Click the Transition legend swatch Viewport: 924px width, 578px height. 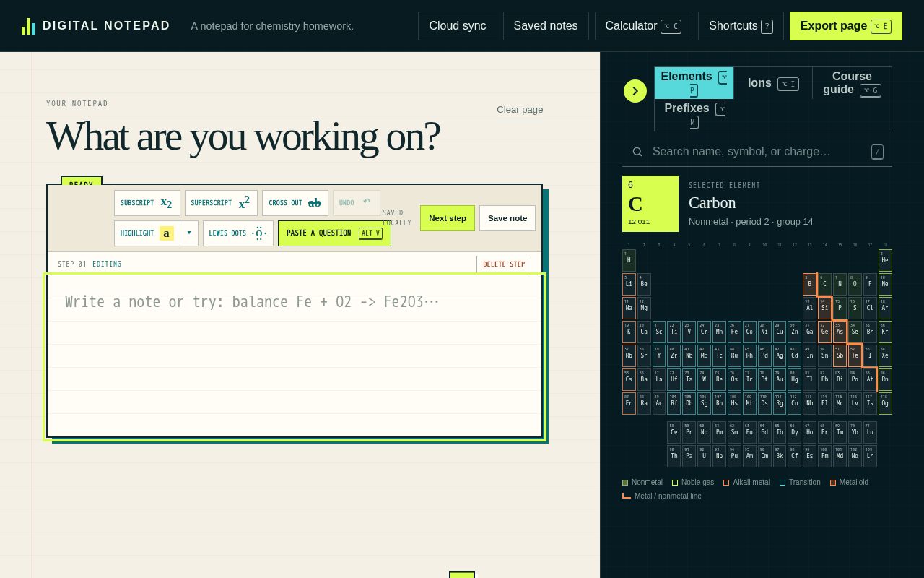click(x=783, y=483)
